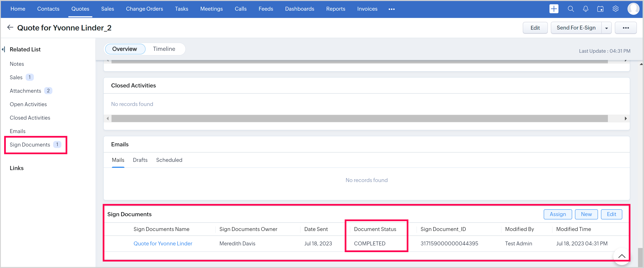Open the notifications bell icon
Screen dimensions: 644x268
(585, 9)
